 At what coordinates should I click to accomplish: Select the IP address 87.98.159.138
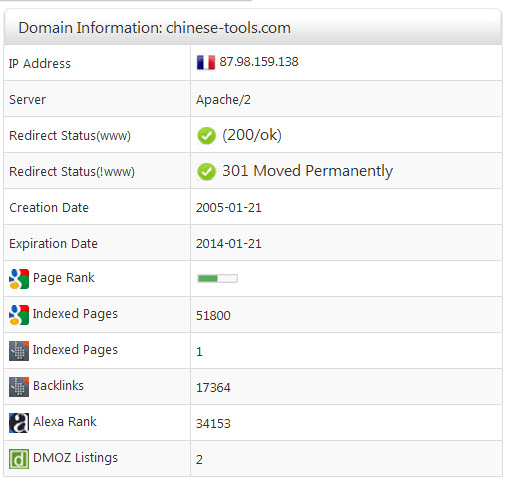pos(259,62)
